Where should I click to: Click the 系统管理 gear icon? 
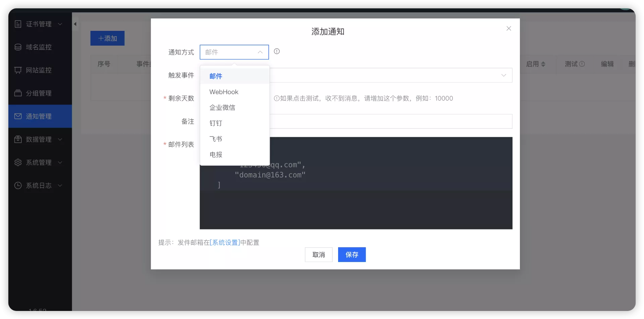(x=18, y=162)
